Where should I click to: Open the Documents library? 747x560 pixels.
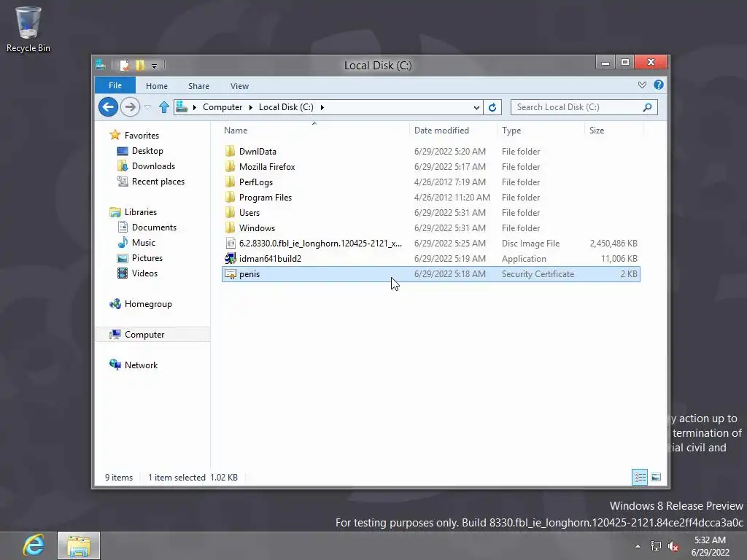click(x=154, y=227)
